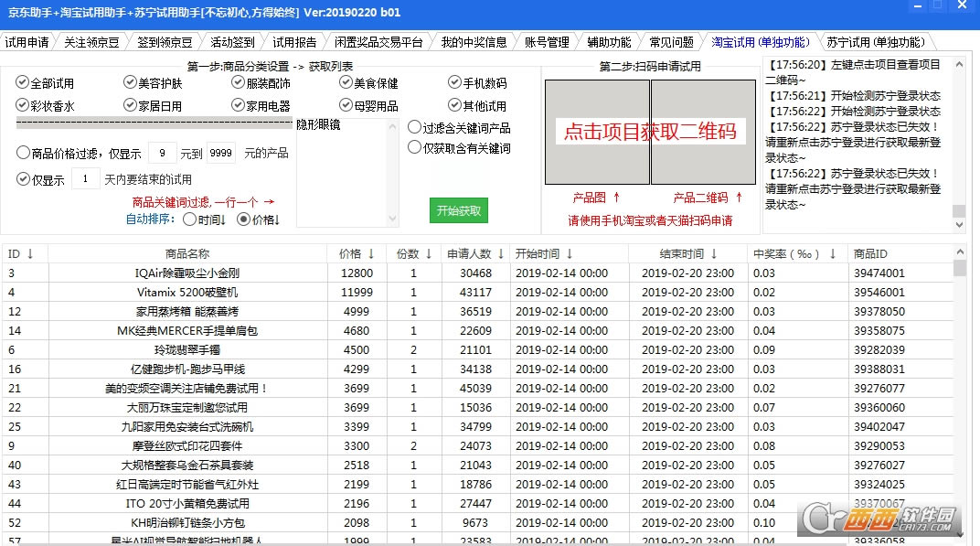This screenshot has width=980, height=546.
Task: Choose 价格↓ auto sort option
Action: pyautogui.click(x=244, y=219)
